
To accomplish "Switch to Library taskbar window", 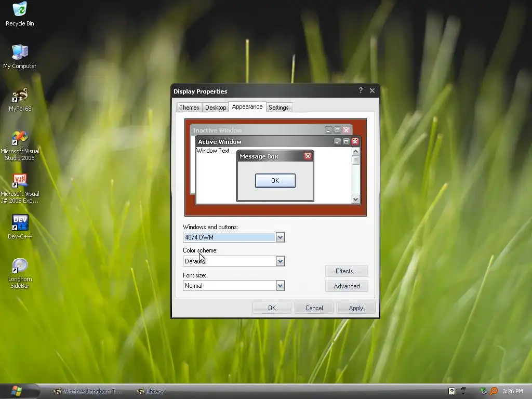I will click(x=150, y=391).
